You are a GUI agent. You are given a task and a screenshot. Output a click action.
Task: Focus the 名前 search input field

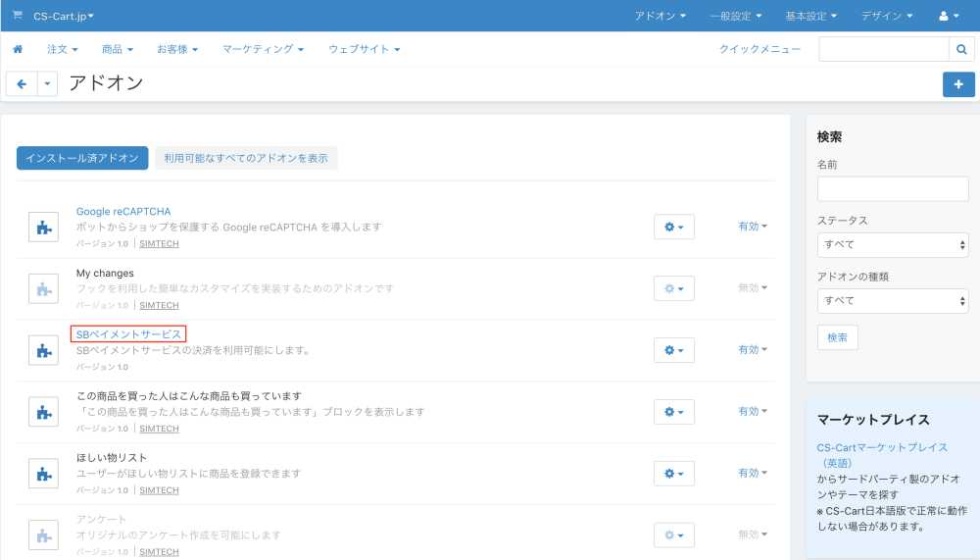pyautogui.click(x=893, y=189)
